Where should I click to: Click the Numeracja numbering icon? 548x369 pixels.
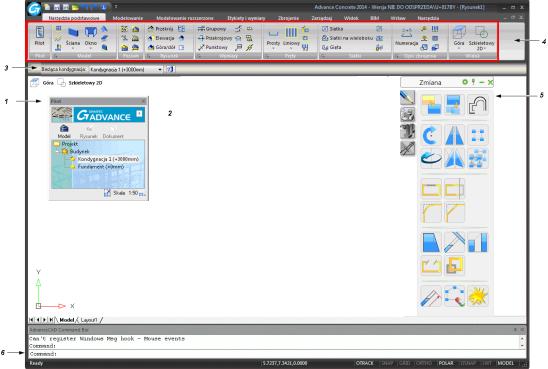tap(406, 36)
